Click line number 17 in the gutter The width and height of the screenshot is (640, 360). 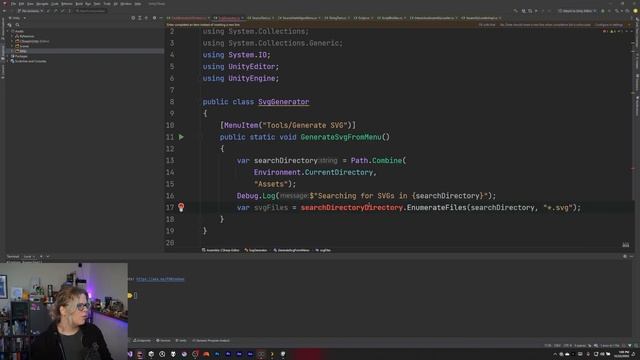tap(170, 207)
